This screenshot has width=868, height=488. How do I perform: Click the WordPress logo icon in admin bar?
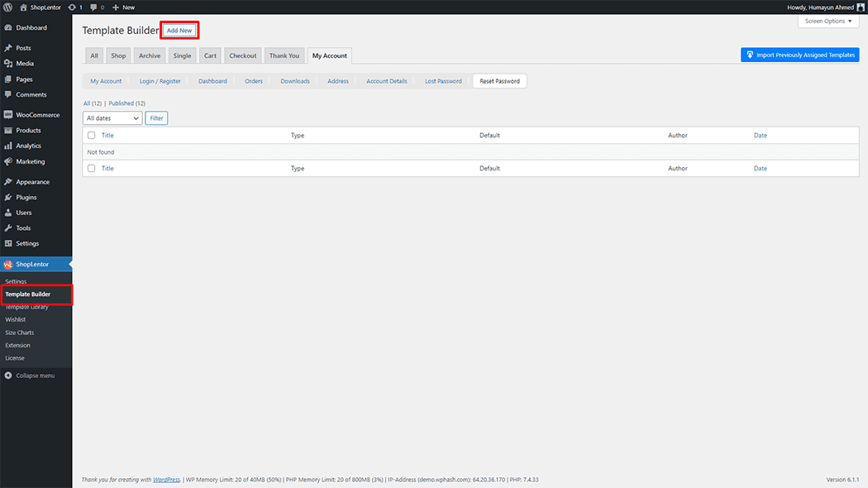point(7,7)
